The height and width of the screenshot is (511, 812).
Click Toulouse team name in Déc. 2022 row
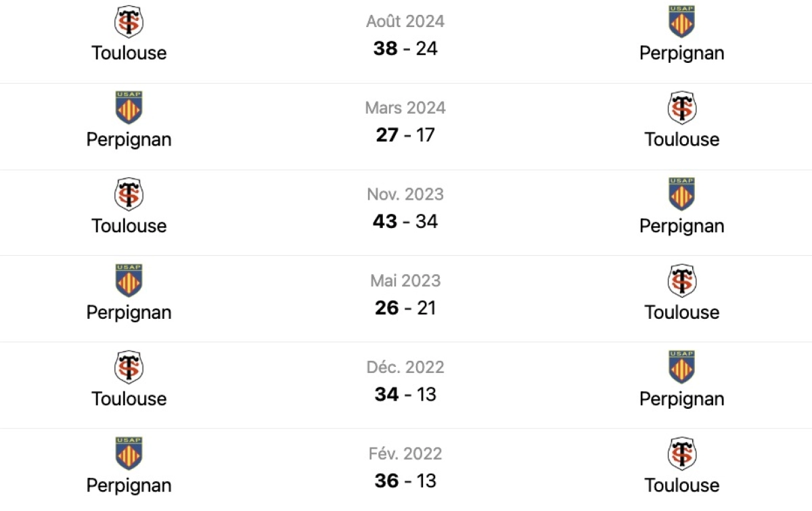click(129, 398)
